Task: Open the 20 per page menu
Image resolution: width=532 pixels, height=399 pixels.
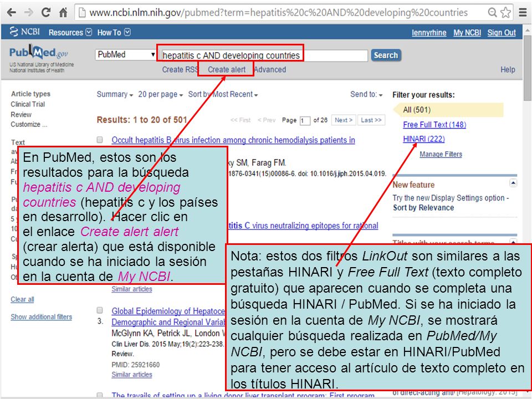Action: tap(161, 94)
